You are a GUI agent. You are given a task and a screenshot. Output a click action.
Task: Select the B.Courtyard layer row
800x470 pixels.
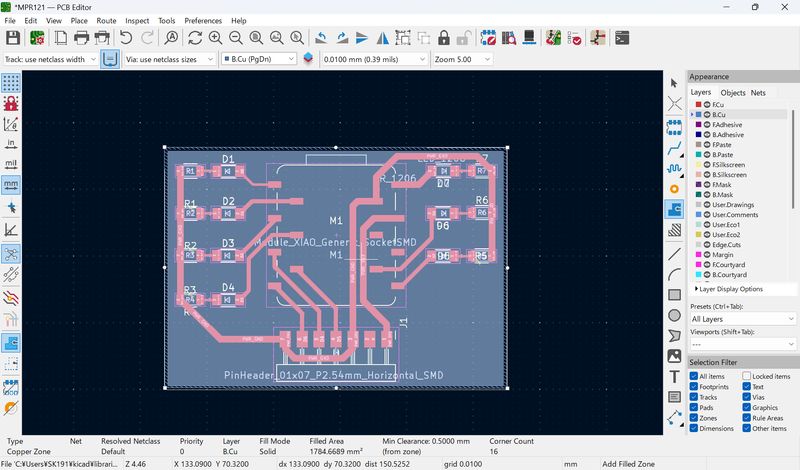pyautogui.click(x=739, y=275)
